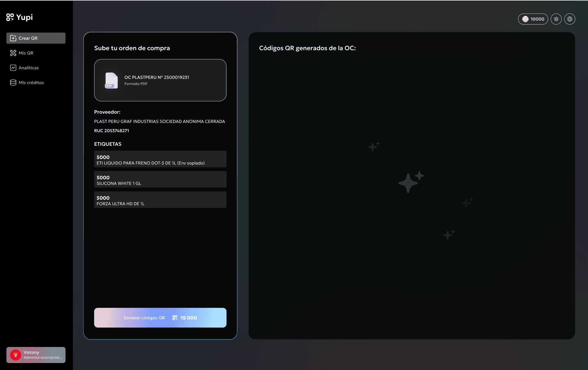Viewport: 588px width, 370px height.
Task: Click the Mis QR grid icon
Action: pyautogui.click(x=13, y=53)
